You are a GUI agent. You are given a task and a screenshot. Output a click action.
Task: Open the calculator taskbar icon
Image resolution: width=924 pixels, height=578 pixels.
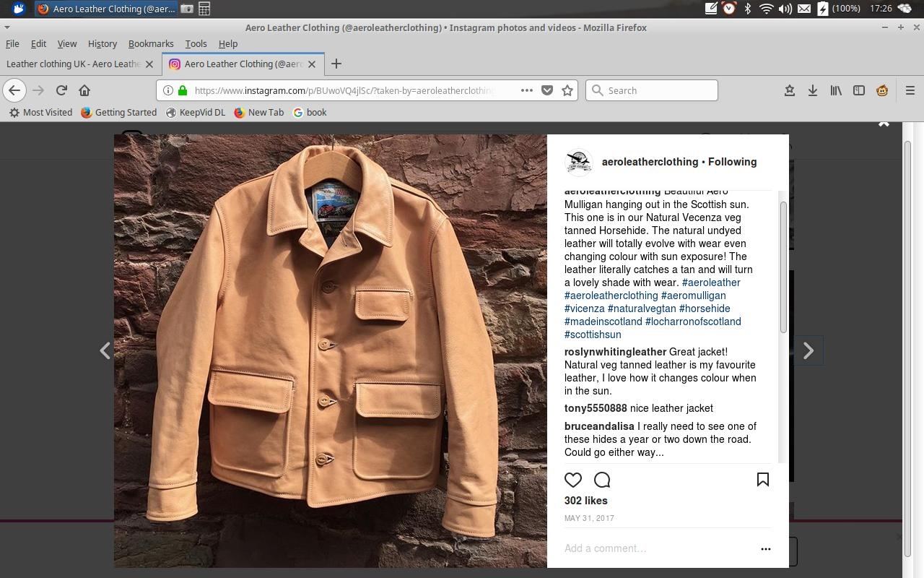pyautogui.click(x=204, y=9)
